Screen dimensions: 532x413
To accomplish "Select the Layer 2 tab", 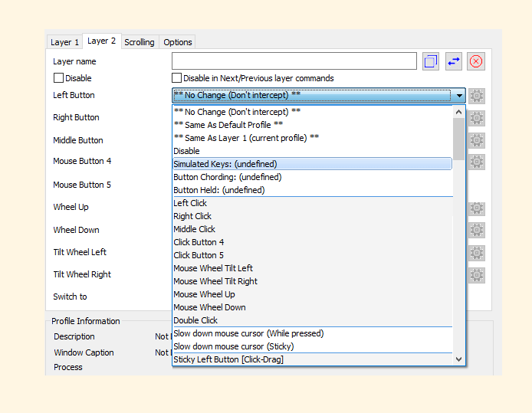I will [x=101, y=41].
